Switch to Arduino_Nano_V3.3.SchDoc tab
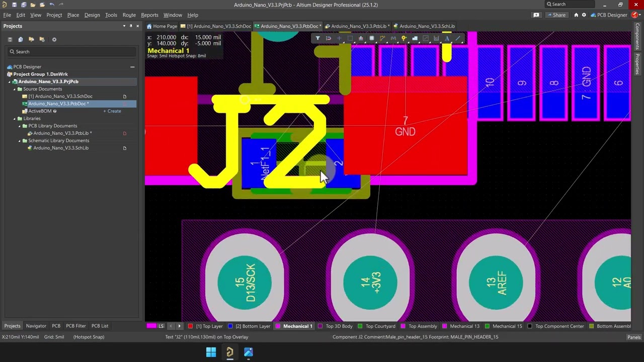The height and width of the screenshot is (362, 644). (x=216, y=26)
